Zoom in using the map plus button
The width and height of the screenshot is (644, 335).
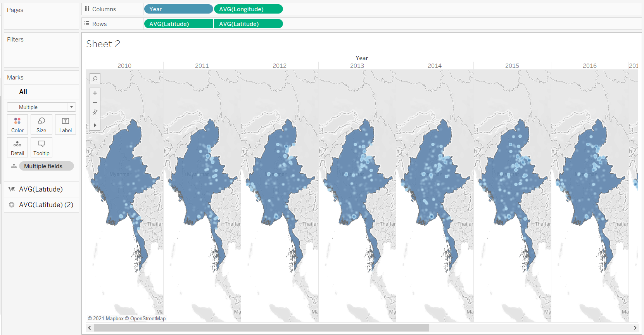(95, 93)
